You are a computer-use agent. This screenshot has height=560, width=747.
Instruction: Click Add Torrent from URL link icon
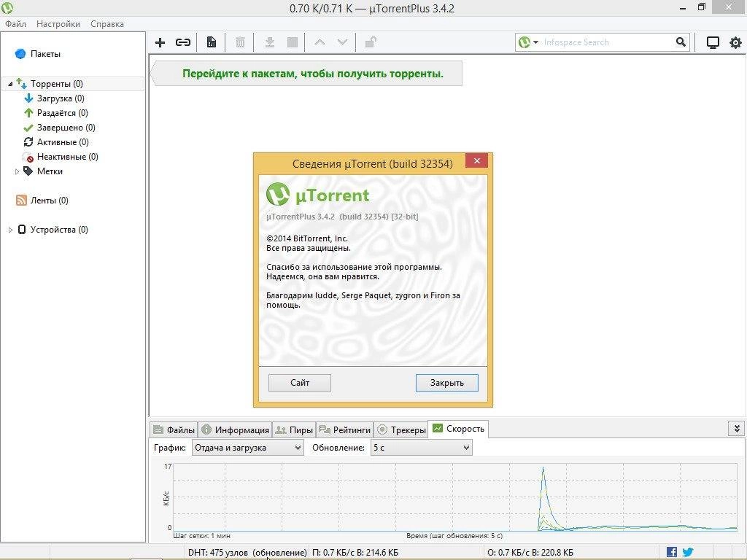pyautogui.click(x=183, y=42)
